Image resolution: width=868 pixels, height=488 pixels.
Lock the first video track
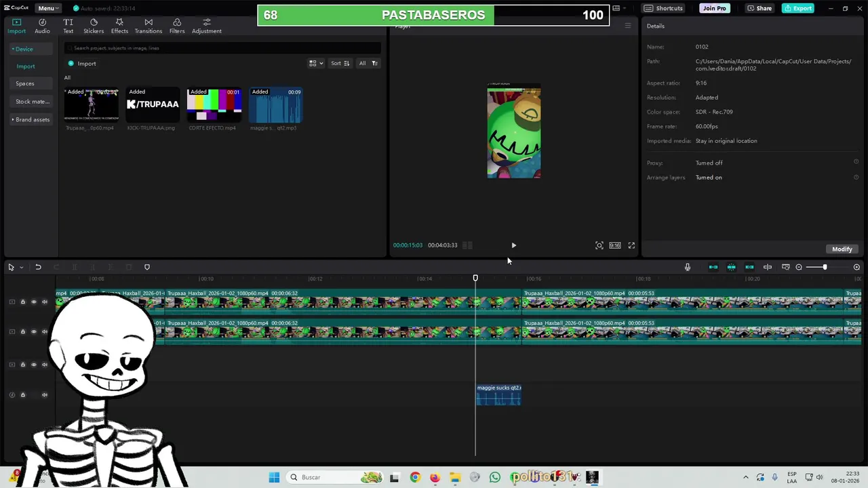click(22, 302)
